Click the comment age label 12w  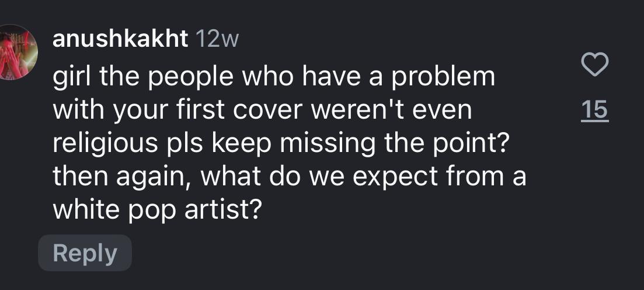point(215,39)
